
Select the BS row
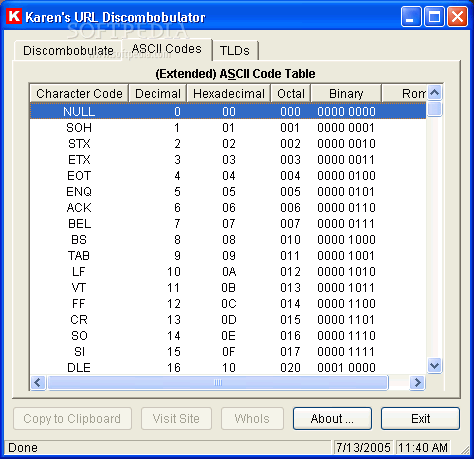click(x=228, y=239)
